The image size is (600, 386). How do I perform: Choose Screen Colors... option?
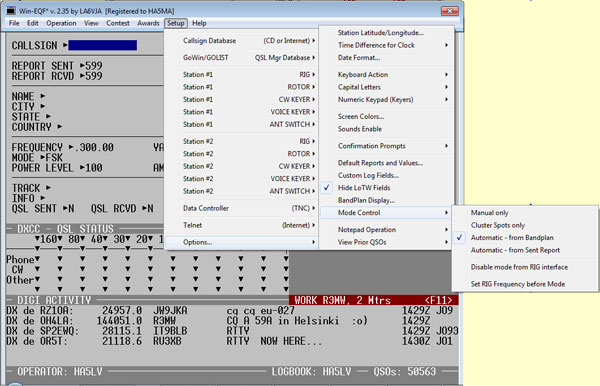pyautogui.click(x=386, y=117)
